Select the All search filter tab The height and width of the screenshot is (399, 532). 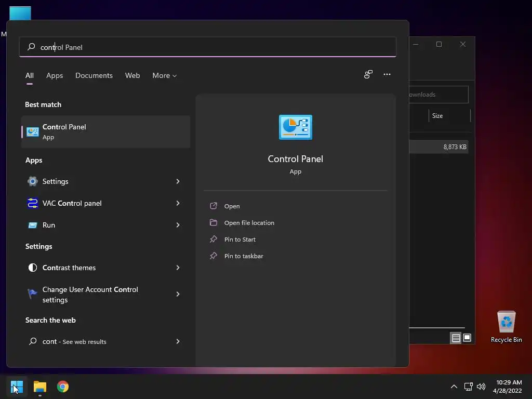click(30, 75)
